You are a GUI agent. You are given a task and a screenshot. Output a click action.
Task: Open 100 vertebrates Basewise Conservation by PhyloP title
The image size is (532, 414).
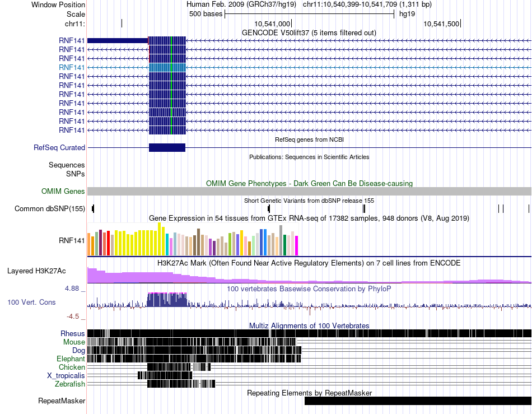[x=309, y=289]
